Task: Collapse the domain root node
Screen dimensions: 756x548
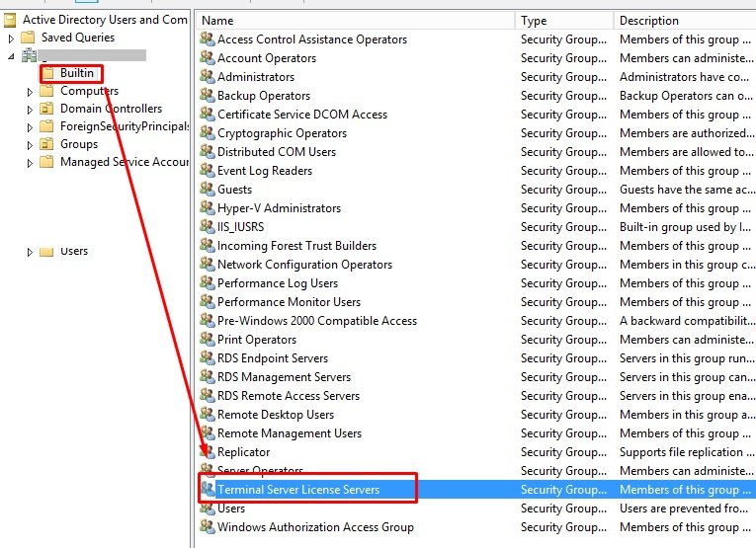Action: (x=11, y=55)
